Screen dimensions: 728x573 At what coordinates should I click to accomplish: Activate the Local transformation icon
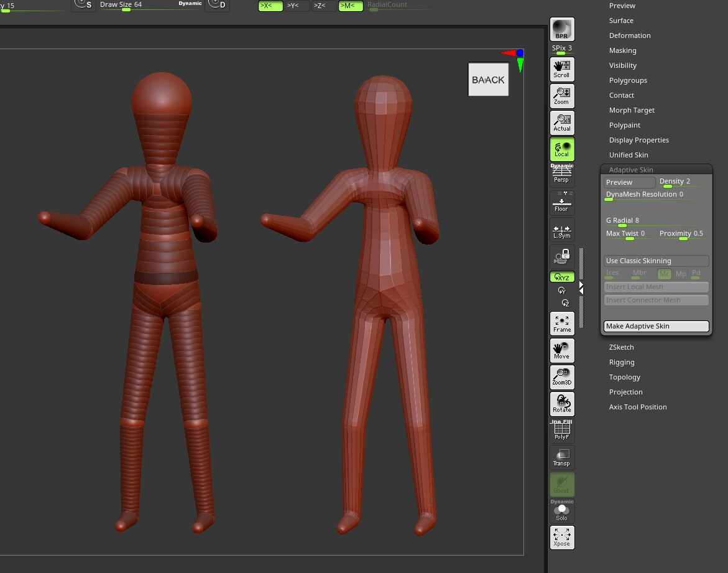(x=561, y=149)
